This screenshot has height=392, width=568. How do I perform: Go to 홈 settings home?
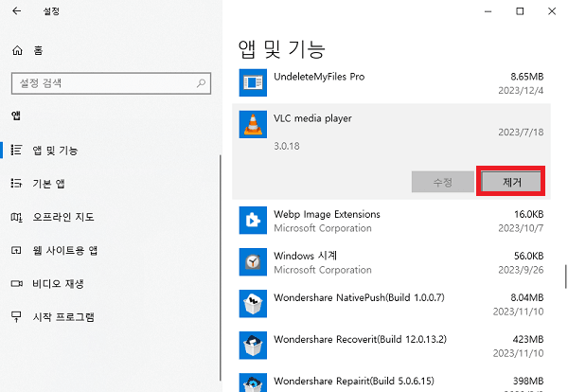pos(38,50)
